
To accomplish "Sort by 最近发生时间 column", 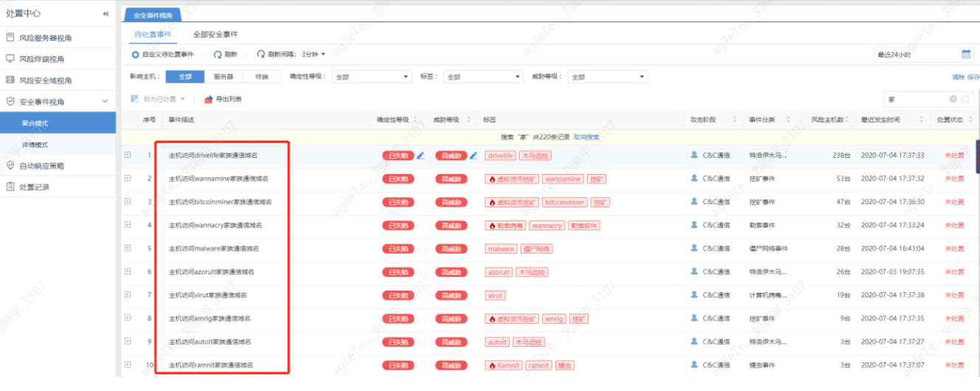I will [921, 120].
